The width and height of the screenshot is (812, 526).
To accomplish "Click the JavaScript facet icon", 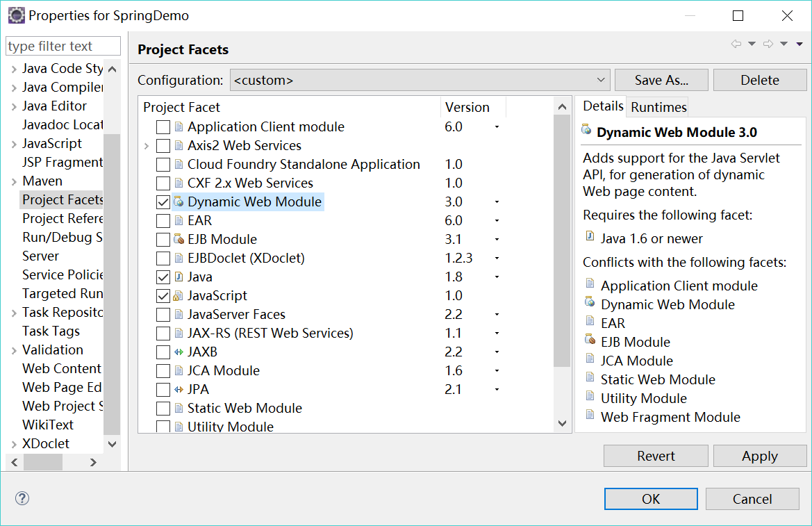I will 178,295.
